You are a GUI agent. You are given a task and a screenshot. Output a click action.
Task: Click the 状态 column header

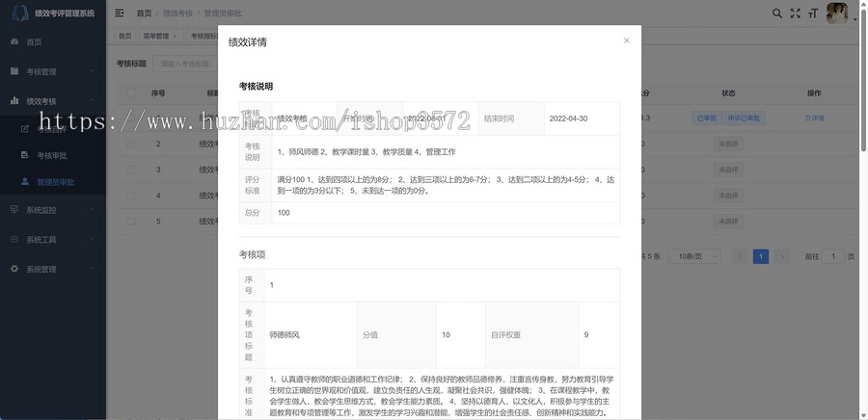pos(728,93)
